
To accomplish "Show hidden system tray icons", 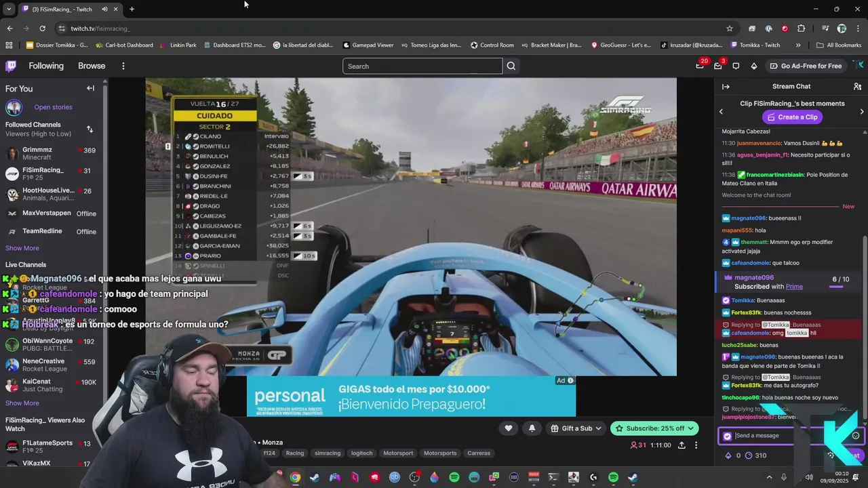I will click(x=769, y=477).
